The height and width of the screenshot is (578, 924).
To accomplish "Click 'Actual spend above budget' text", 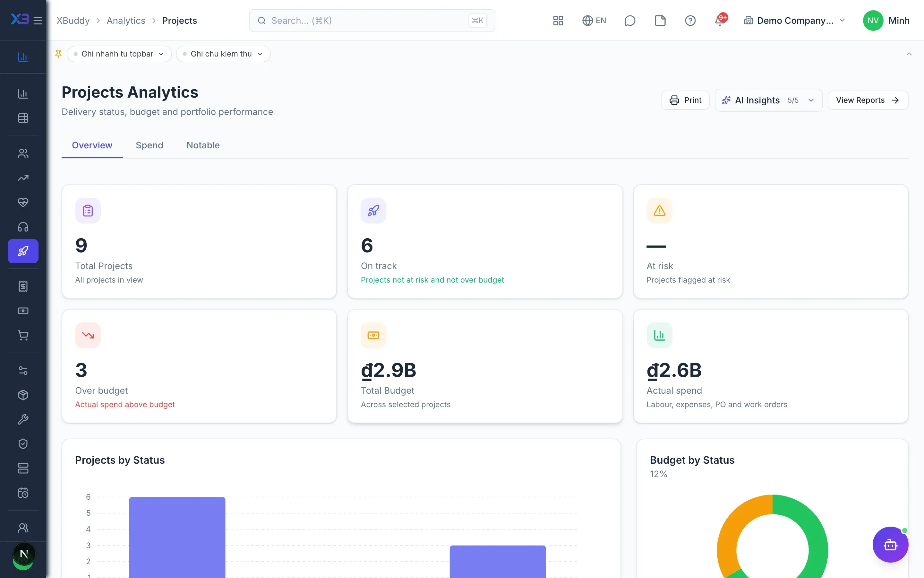I will pyautogui.click(x=125, y=405).
